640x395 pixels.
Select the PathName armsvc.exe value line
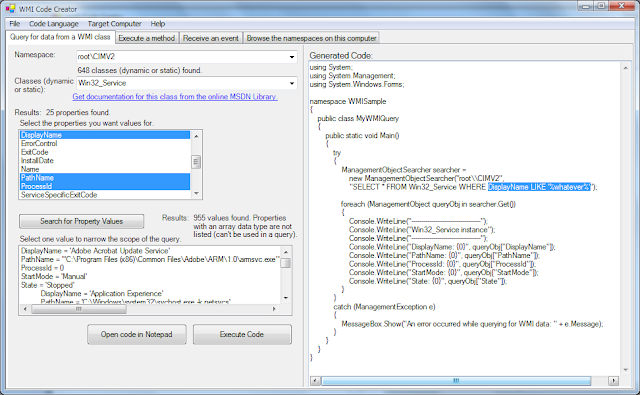pyautogui.click(x=150, y=260)
